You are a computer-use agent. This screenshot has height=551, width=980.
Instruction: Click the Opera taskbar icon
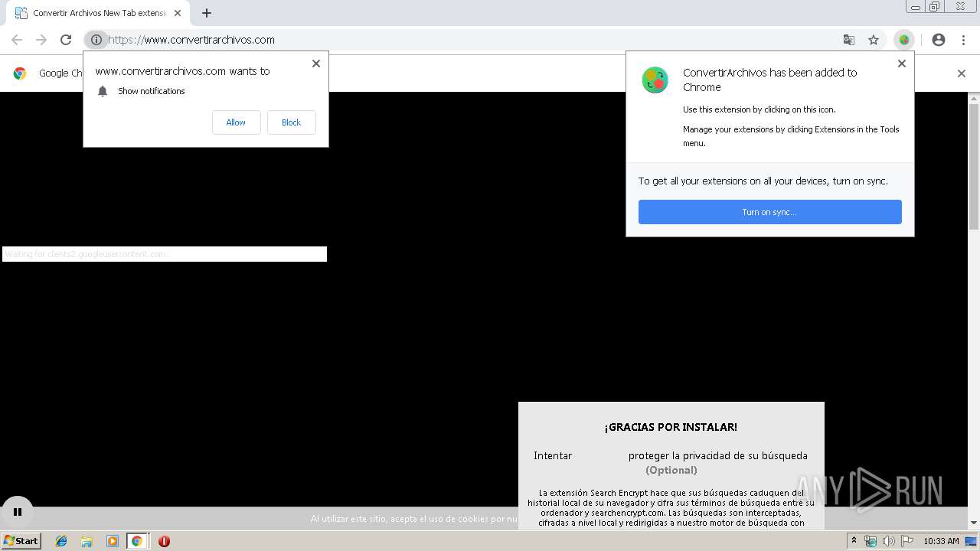point(164,541)
